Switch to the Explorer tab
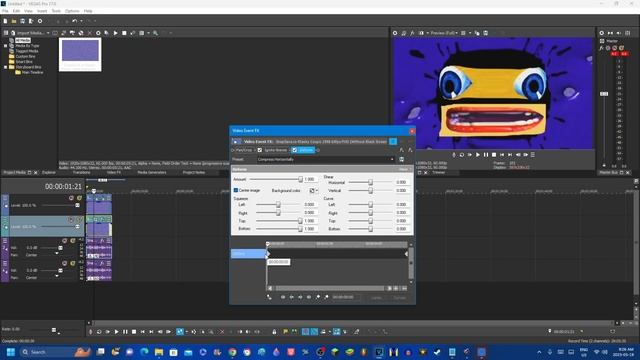 click(x=49, y=173)
